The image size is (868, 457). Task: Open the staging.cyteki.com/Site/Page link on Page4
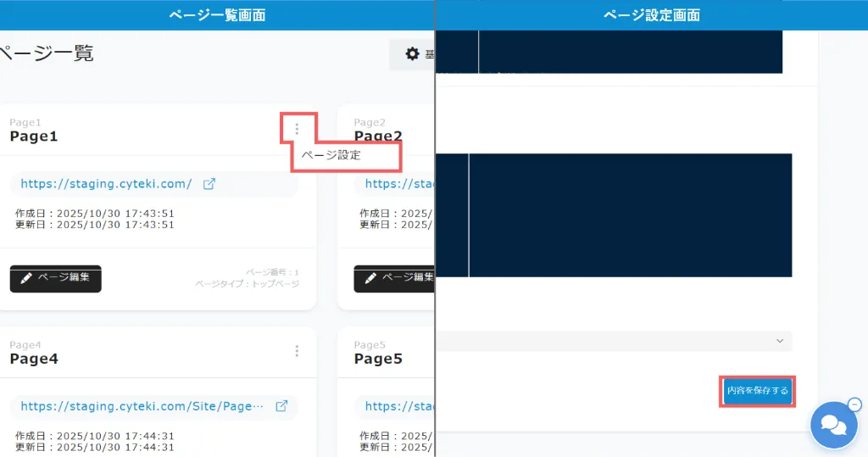[136, 406]
